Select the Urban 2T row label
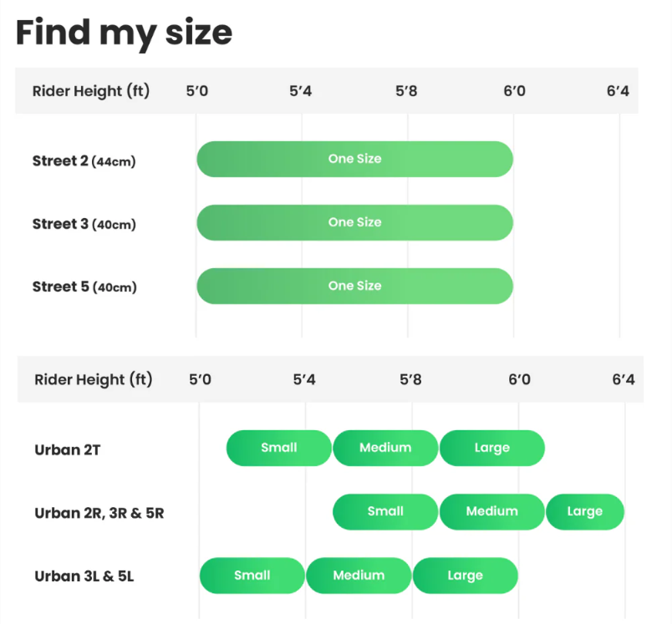 68,449
